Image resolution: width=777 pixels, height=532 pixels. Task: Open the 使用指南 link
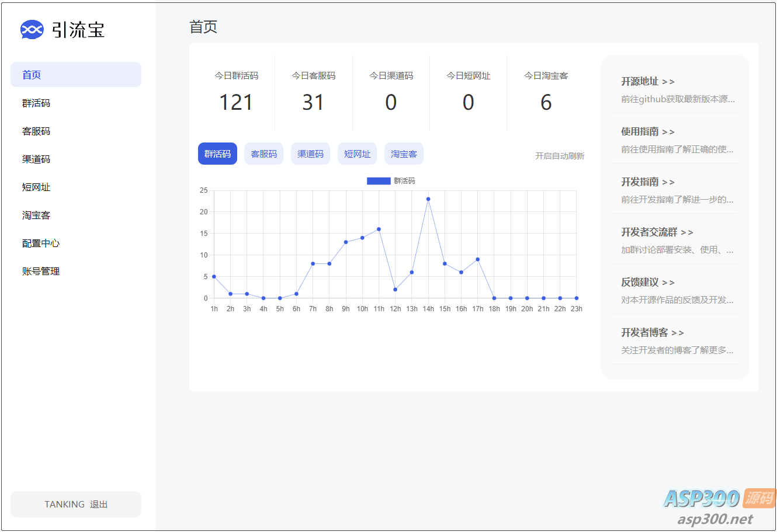[647, 132]
